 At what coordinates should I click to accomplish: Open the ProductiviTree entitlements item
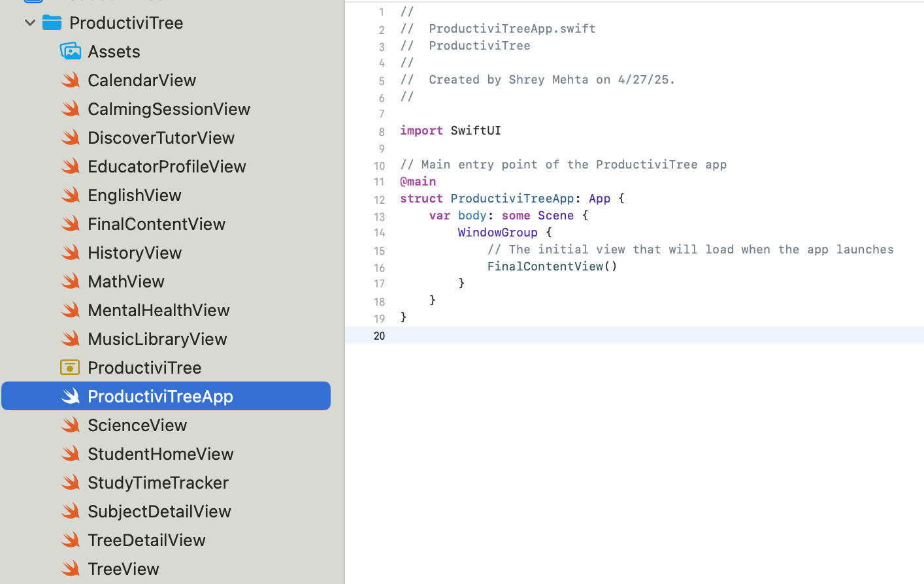(x=144, y=367)
